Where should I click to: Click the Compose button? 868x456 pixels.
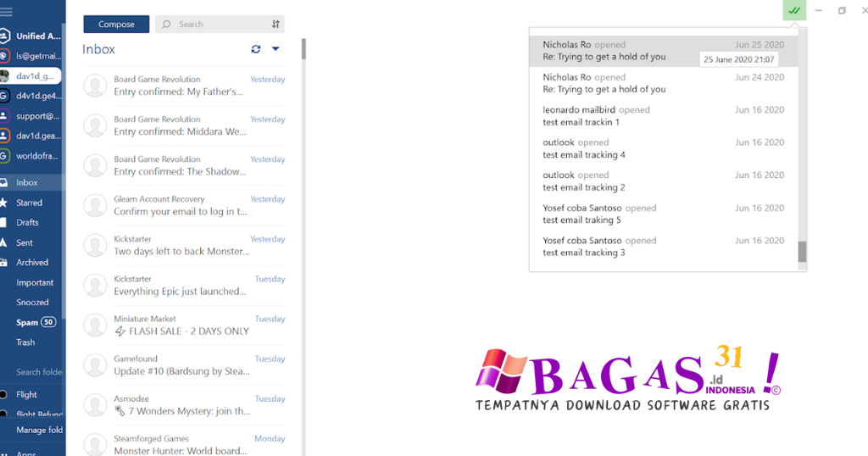(116, 25)
